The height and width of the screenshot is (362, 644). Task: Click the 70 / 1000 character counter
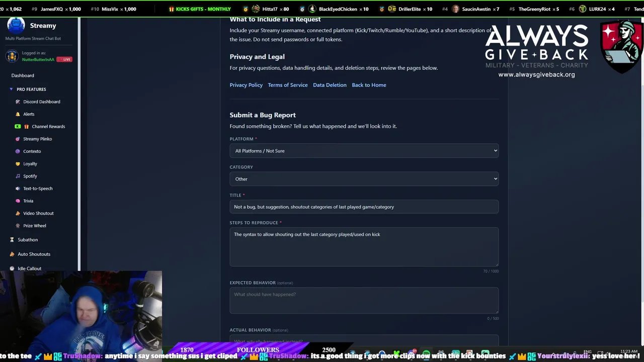(491, 271)
